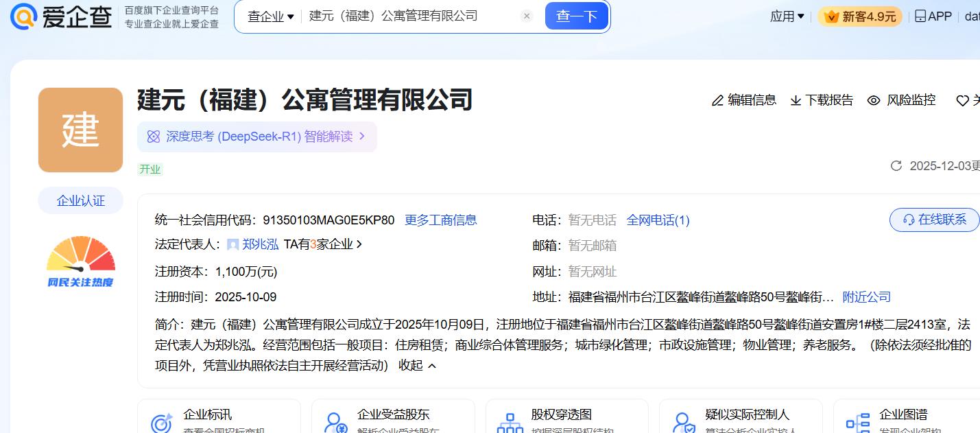Screen dimensions: 980x433
Task: Click legal representative 郑兆泓 link
Action: point(260,244)
